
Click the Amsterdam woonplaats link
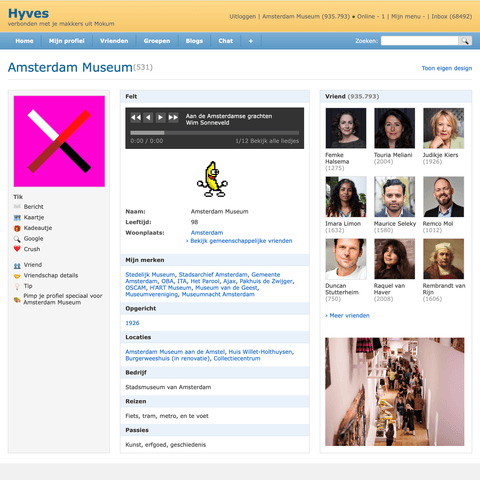pos(207,233)
